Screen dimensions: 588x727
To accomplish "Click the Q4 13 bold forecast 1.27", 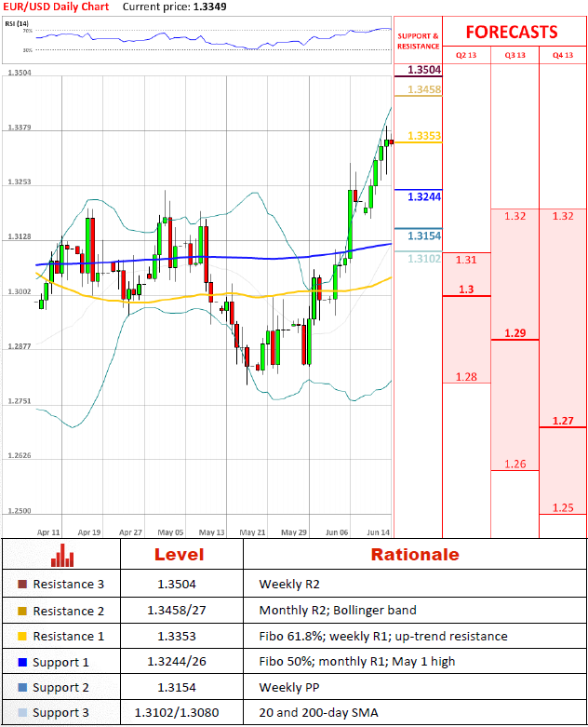I will pyautogui.click(x=563, y=421).
